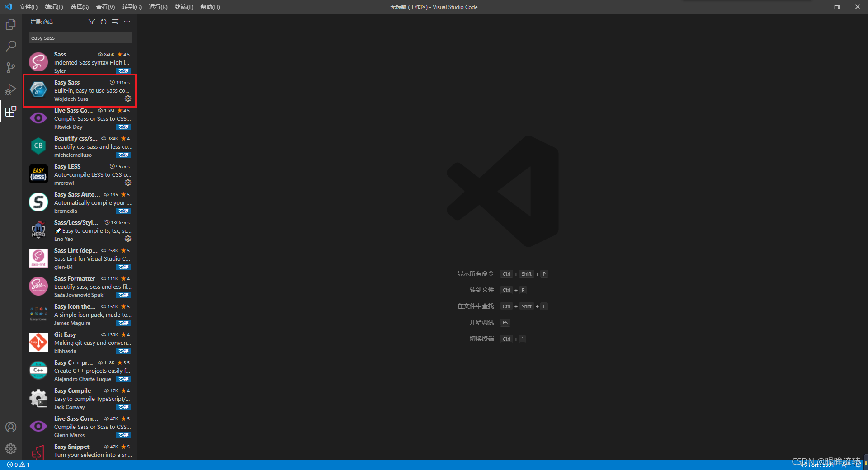Refresh the extensions list

(104, 22)
